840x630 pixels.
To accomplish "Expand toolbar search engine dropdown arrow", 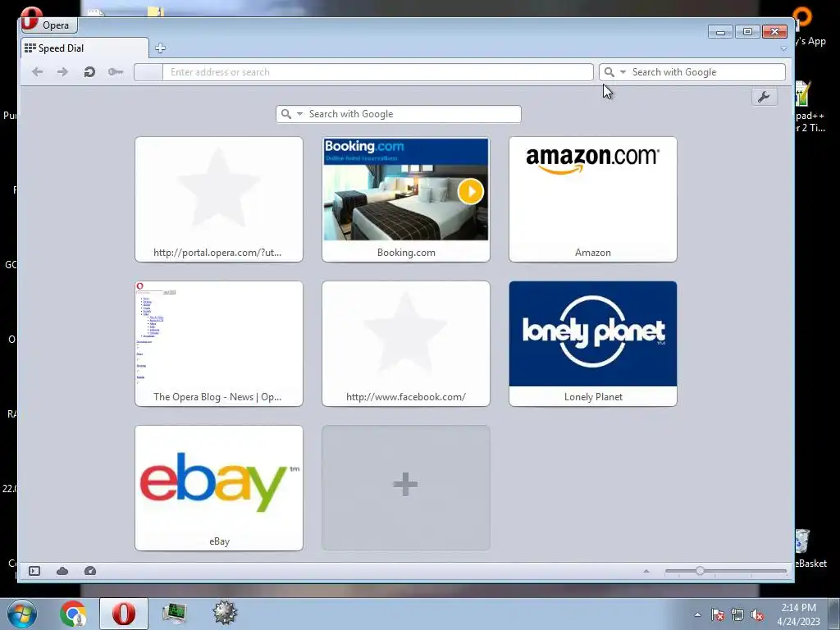I will pyautogui.click(x=623, y=72).
